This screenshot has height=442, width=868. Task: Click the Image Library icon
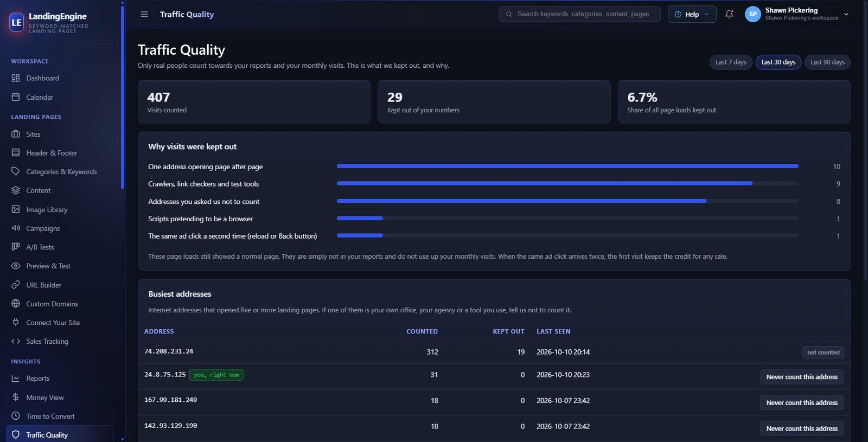click(16, 209)
